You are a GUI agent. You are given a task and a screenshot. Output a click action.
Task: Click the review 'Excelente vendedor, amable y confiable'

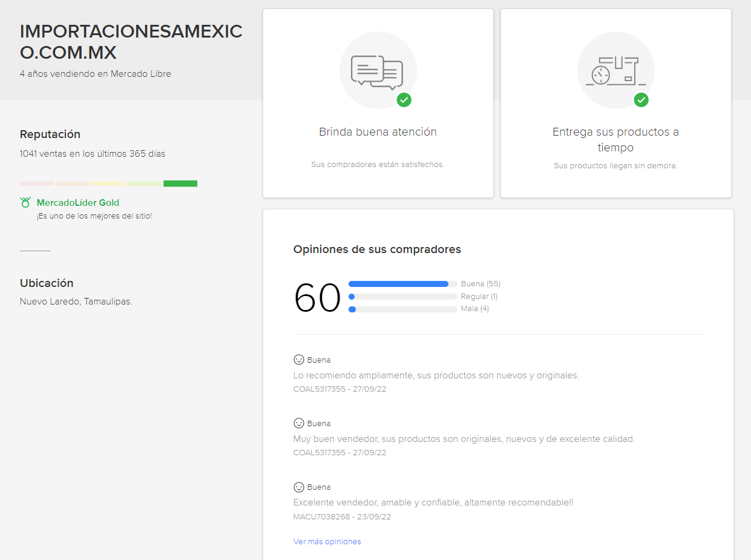(x=433, y=502)
